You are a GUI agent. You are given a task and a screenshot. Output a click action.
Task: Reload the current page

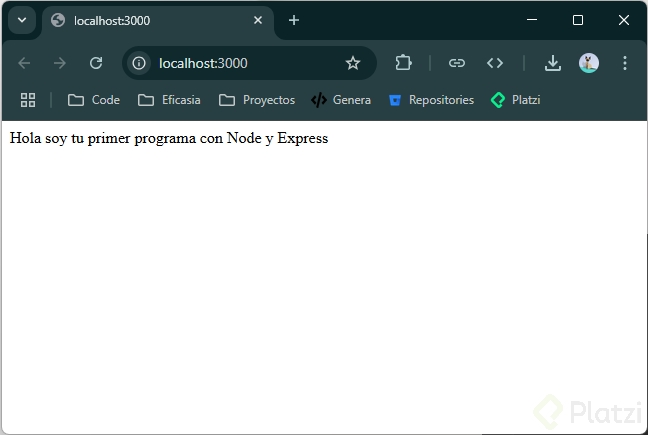(96, 63)
